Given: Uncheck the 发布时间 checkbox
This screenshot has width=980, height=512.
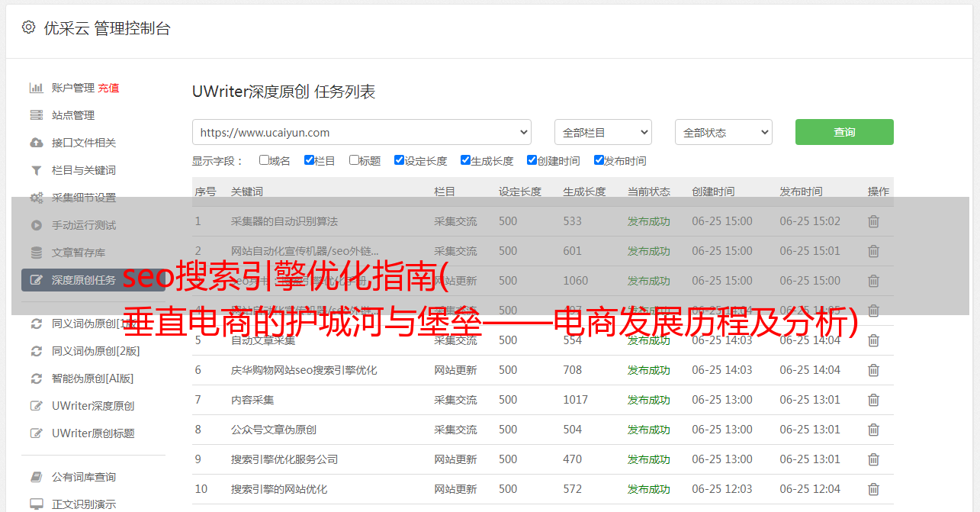Looking at the screenshot, I should coord(599,160).
